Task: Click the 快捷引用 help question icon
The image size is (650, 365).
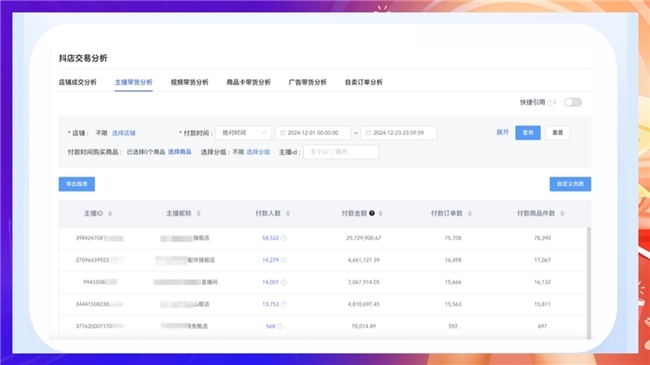Action: [x=550, y=103]
